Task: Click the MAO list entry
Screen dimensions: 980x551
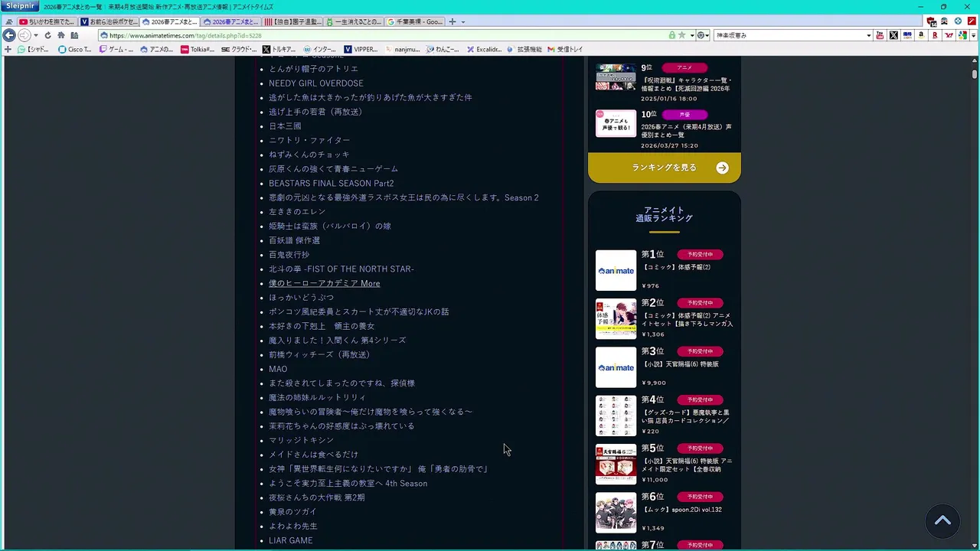Action: tap(278, 369)
